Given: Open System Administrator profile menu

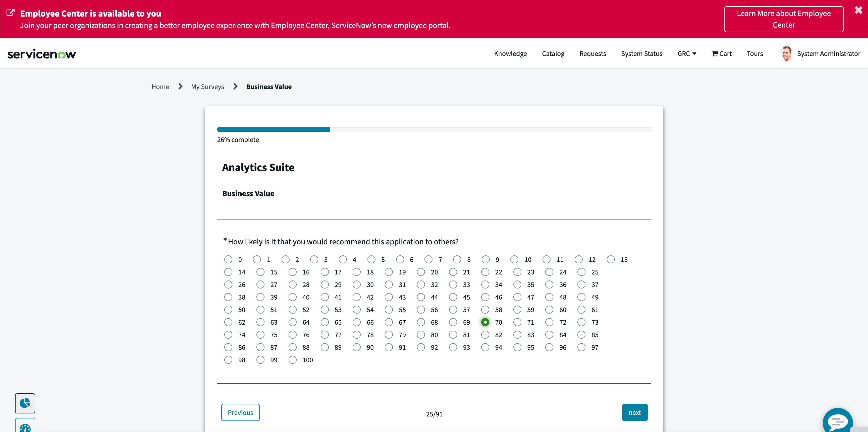Looking at the screenshot, I should [x=828, y=53].
